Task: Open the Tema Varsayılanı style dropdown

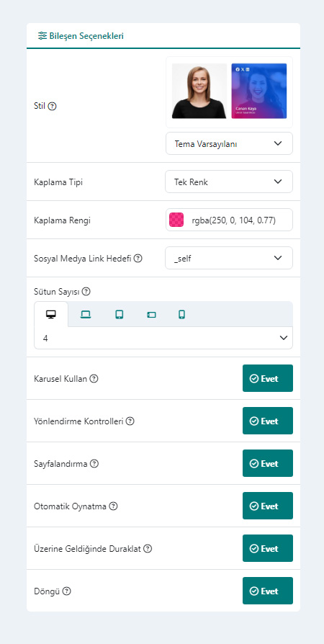Action: click(229, 143)
